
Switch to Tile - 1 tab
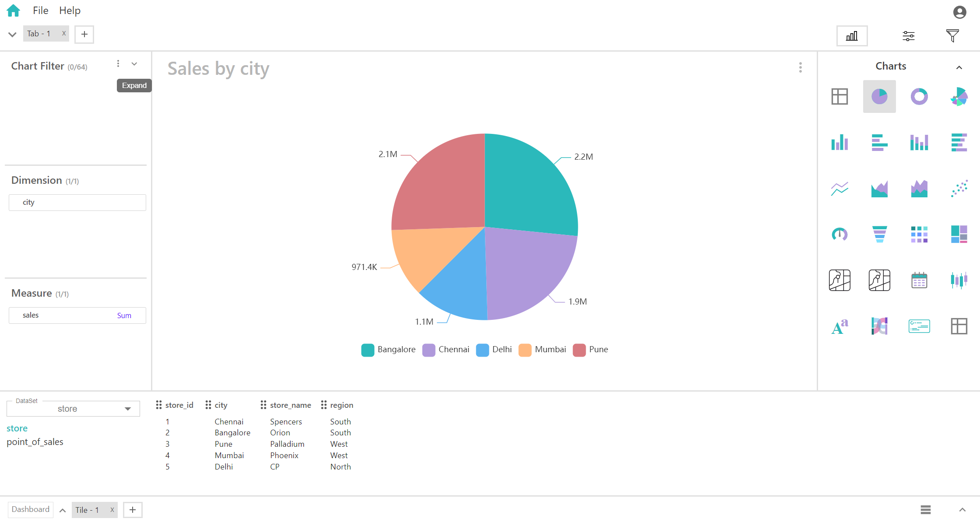point(87,510)
